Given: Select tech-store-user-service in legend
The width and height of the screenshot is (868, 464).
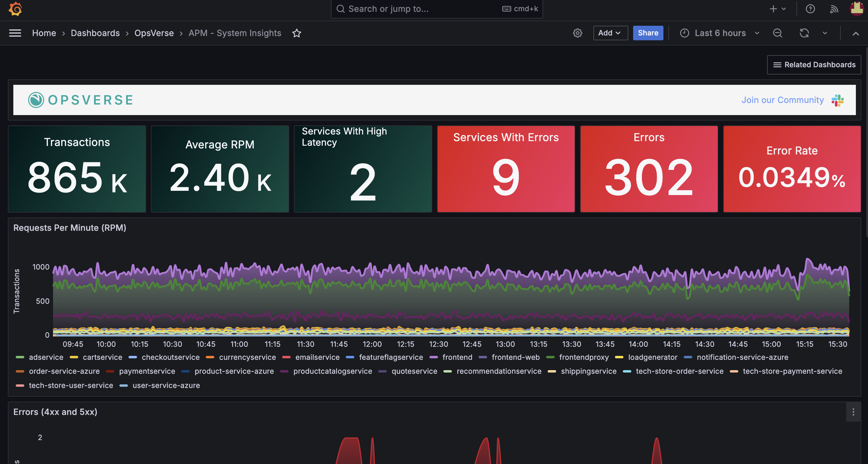Looking at the screenshot, I should tap(71, 386).
